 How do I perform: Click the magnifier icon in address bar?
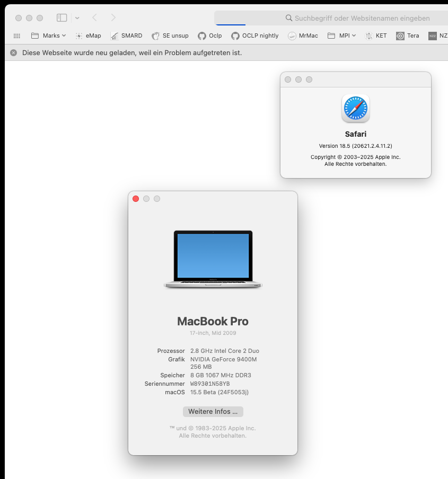pyautogui.click(x=289, y=18)
